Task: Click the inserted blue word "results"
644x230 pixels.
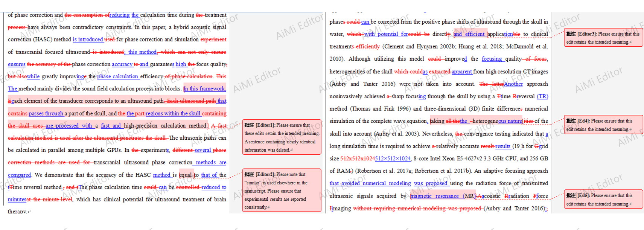Action: (x=503, y=146)
